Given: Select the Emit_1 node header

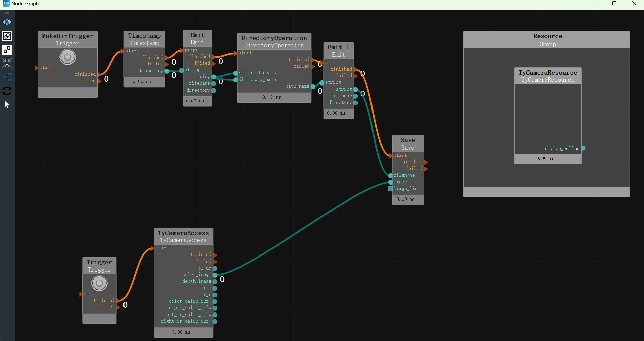Looking at the screenshot, I should (x=339, y=51).
